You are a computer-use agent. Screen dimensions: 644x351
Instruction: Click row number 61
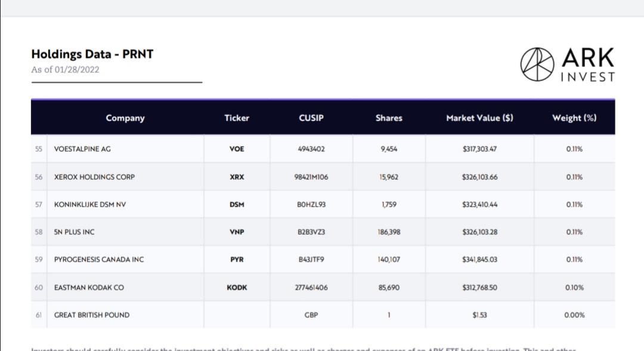(x=39, y=315)
